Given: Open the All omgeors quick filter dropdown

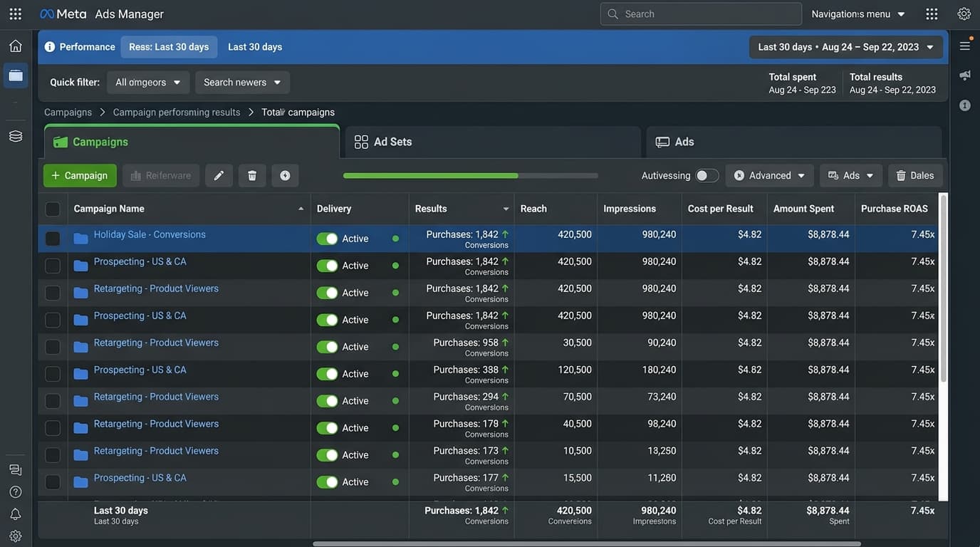Looking at the screenshot, I should coord(148,82).
